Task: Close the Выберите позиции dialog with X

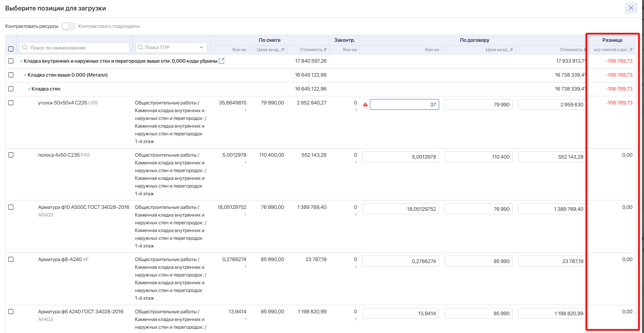Action: [631, 8]
